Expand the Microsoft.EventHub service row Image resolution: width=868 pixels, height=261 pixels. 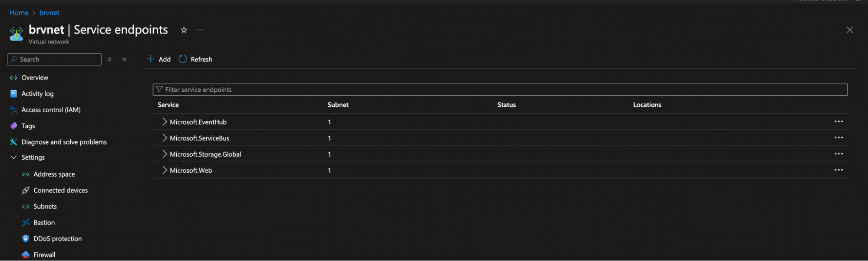(165, 122)
